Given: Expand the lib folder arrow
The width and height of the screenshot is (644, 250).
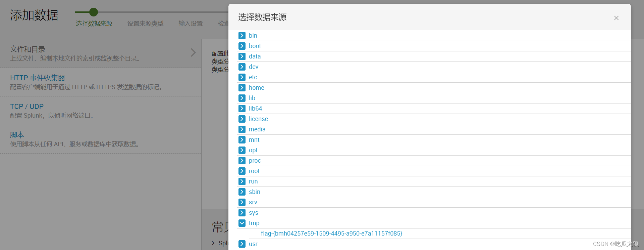Looking at the screenshot, I should [242, 98].
